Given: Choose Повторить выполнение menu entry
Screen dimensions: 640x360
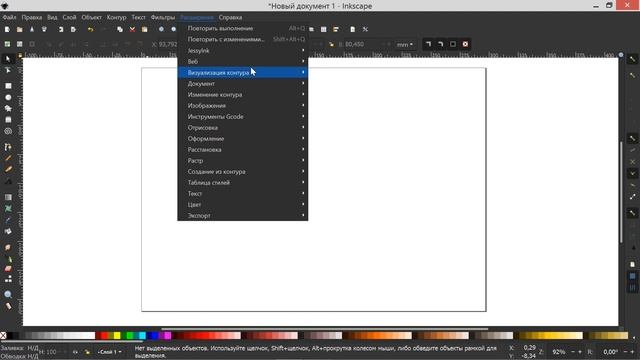Looking at the screenshot, I should [242, 29].
